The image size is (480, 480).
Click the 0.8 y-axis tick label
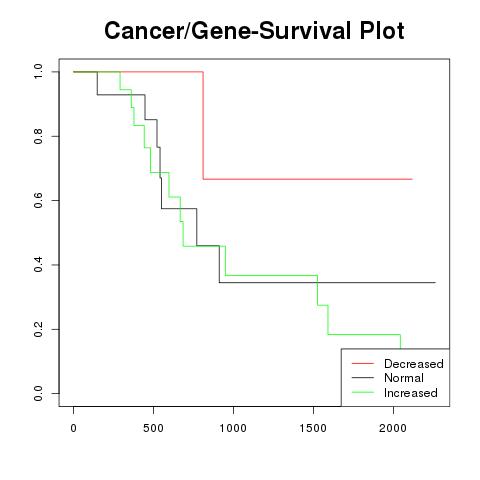point(38,136)
